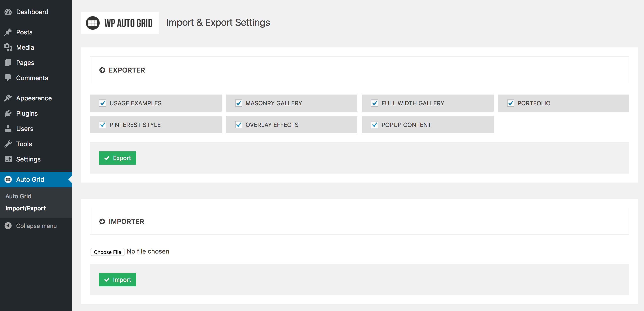Click the WP Auto Grid logo icon
This screenshot has width=644, height=311.
93,23
